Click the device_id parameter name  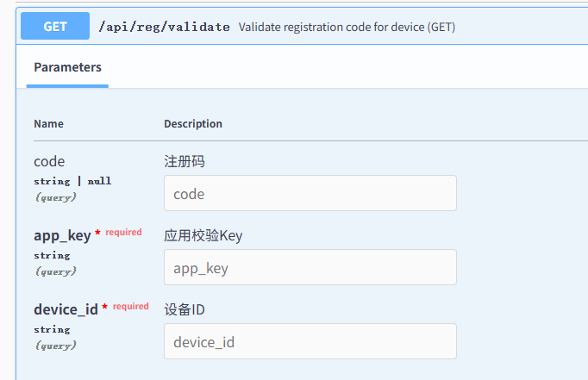(66, 309)
